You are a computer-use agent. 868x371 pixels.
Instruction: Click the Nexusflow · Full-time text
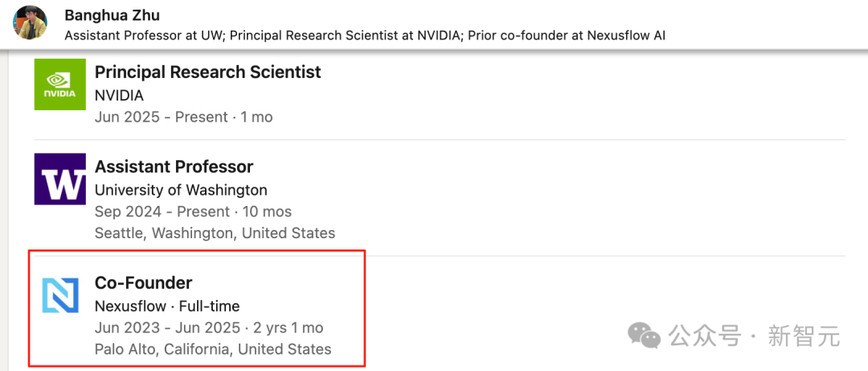click(x=167, y=306)
